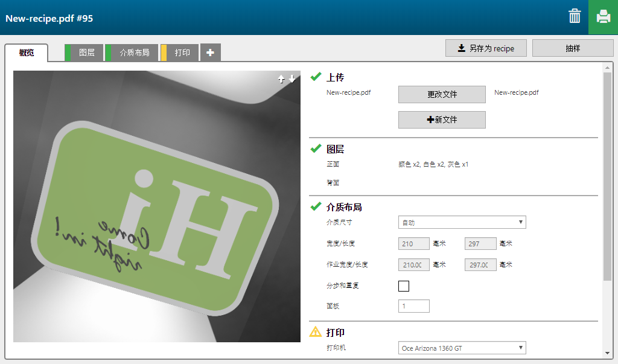Toggle the 分步和重复 checkbox
618x364 pixels.
[x=404, y=286]
